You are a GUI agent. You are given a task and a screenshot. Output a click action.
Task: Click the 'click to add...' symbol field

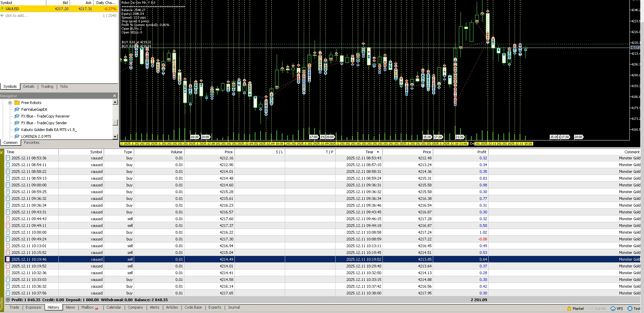(x=16, y=16)
